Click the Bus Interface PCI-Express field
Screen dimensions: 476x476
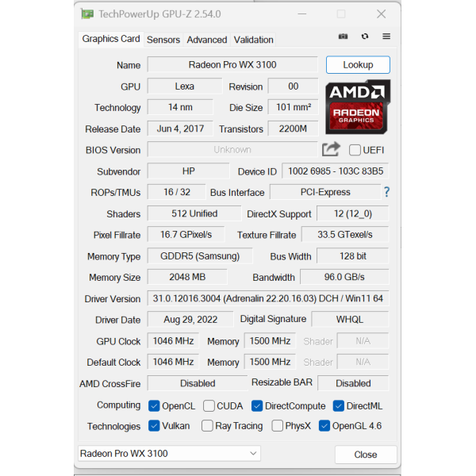[x=325, y=192]
